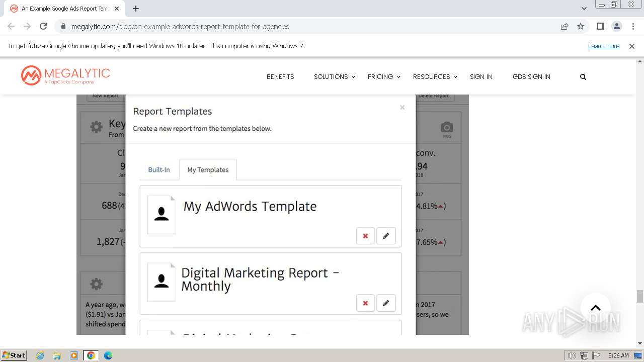Image resolution: width=644 pixels, height=362 pixels.
Task: Open File Explorer from taskbar
Action: point(57,355)
